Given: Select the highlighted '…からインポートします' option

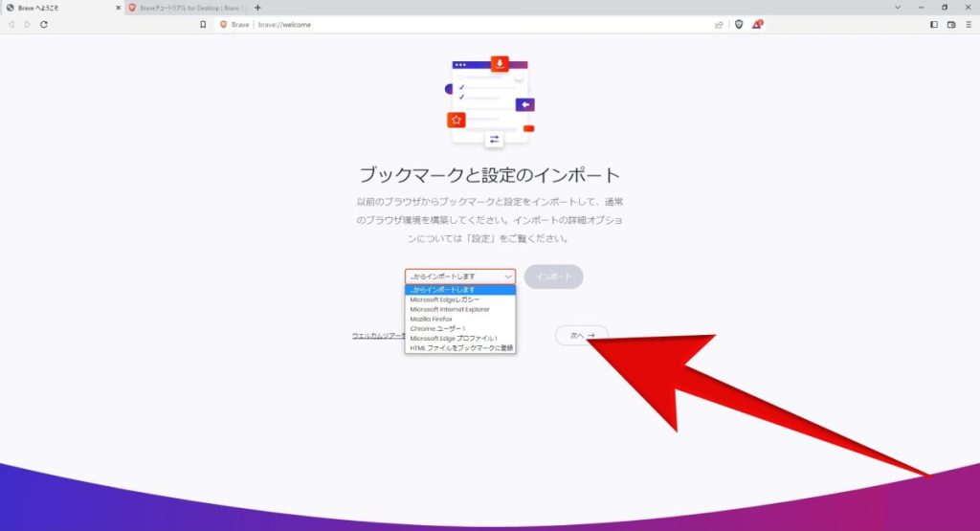Looking at the screenshot, I should [460, 290].
